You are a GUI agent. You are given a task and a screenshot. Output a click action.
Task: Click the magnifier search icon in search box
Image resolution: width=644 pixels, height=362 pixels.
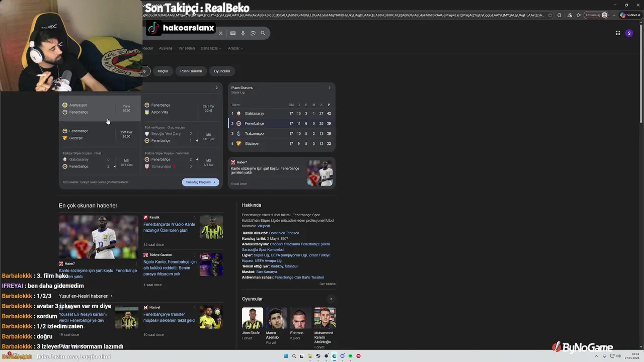coord(263,33)
